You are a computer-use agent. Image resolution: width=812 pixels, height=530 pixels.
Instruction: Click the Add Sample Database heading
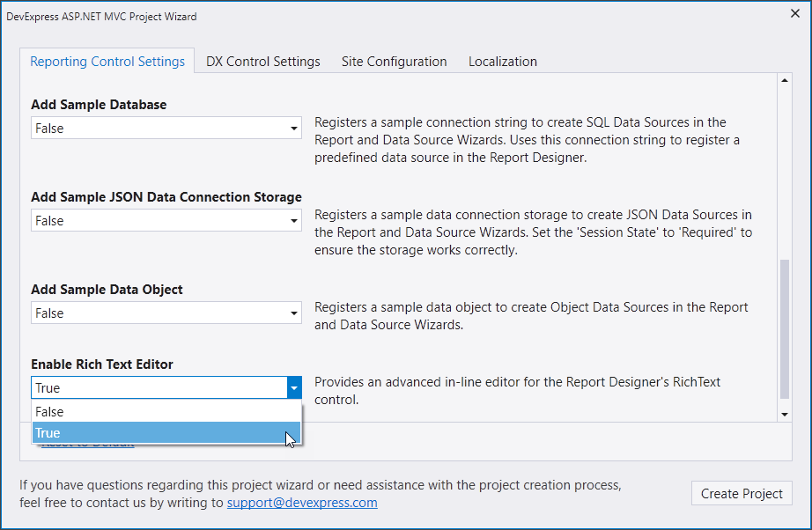pos(99,105)
